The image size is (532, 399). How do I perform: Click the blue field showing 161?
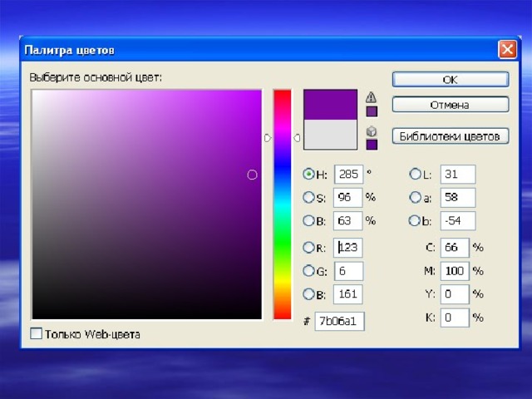(347, 293)
